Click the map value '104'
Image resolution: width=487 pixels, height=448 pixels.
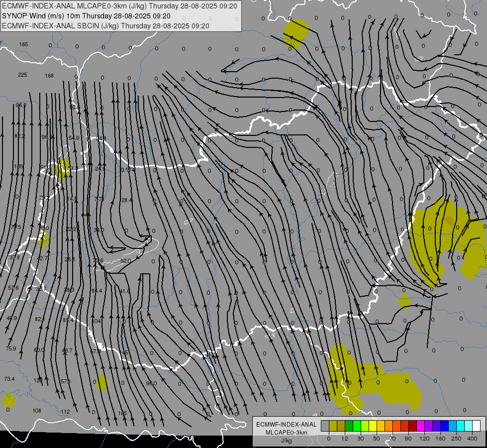[97, 321]
